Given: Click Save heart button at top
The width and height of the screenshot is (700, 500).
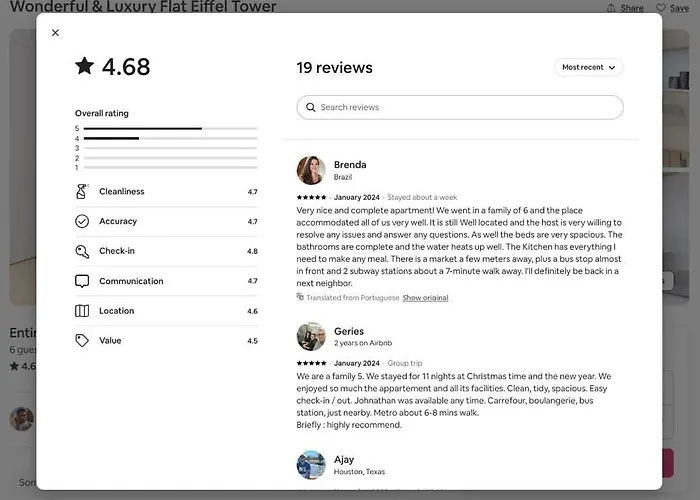Looking at the screenshot, I should [673, 8].
